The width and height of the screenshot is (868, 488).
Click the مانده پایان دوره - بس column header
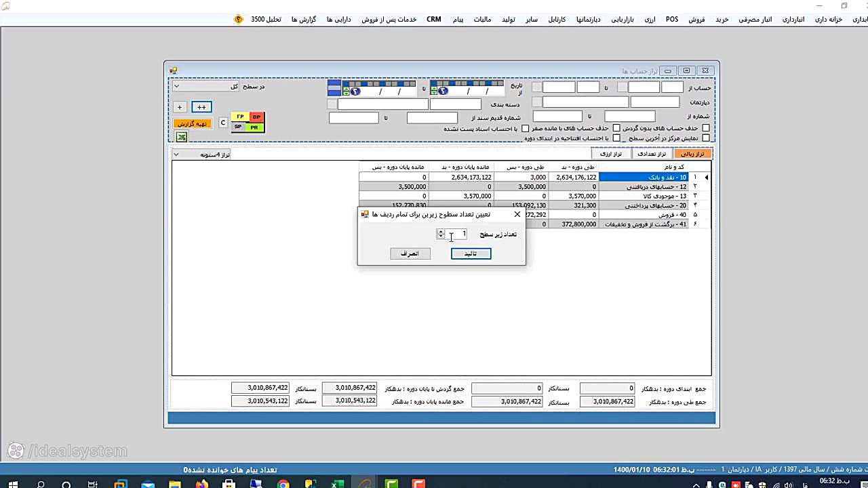click(x=394, y=167)
